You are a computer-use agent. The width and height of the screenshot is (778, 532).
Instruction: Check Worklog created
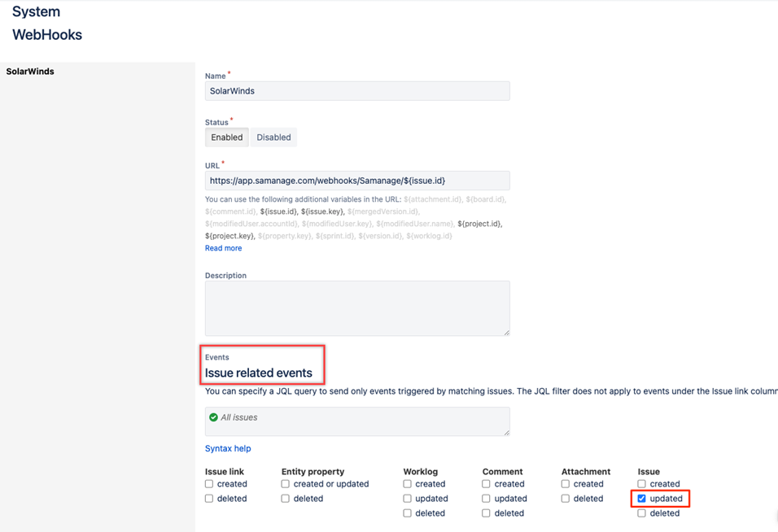pyautogui.click(x=408, y=484)
